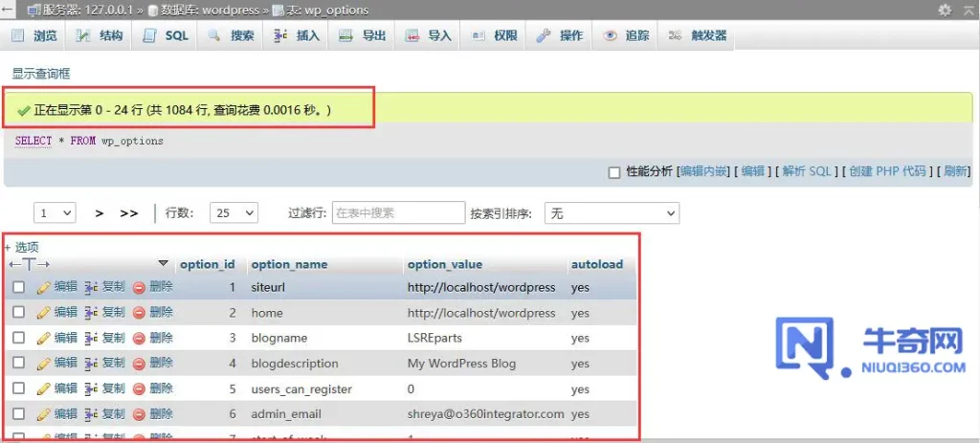The width and height of the screenshot is (980, 443).
Task: Click copy icon in admin_email row
Action: click(x=91, y=414)
